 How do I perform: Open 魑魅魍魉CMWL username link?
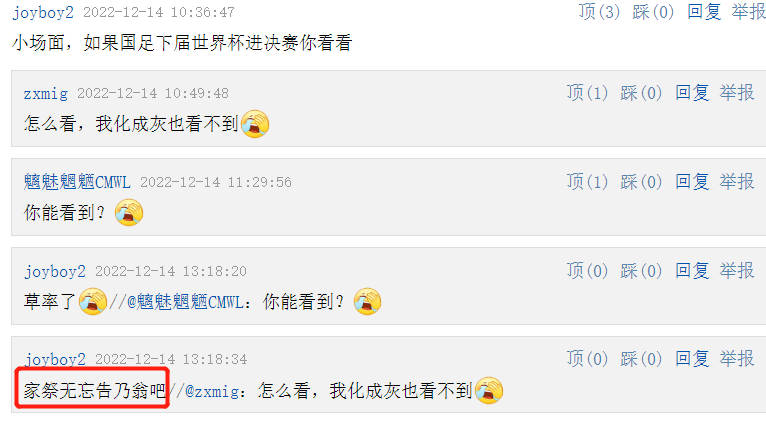click(x=77, y=182)
